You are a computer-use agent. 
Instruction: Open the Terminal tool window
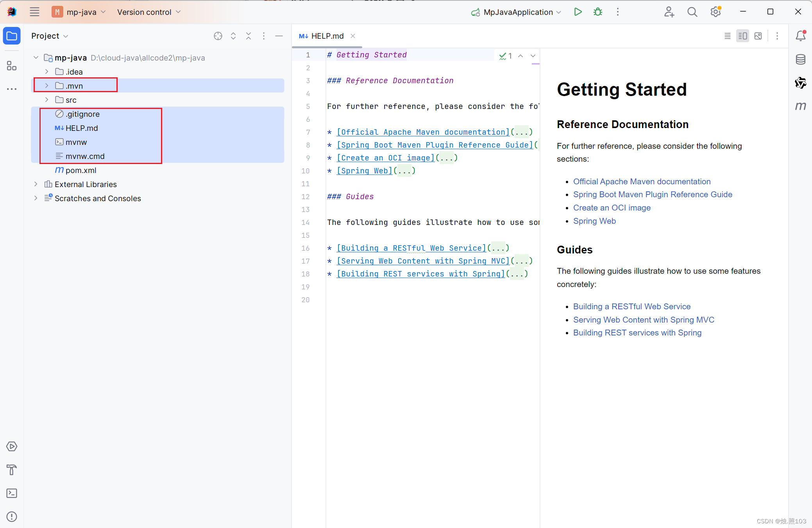[12, 493]
